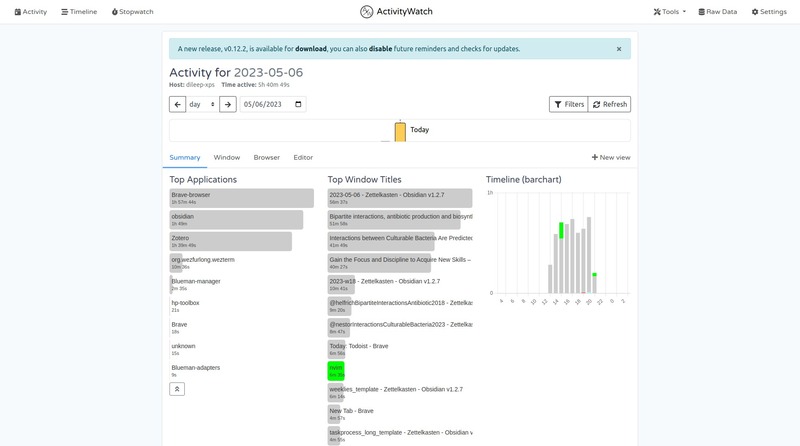Add a New view

(611, 158)
